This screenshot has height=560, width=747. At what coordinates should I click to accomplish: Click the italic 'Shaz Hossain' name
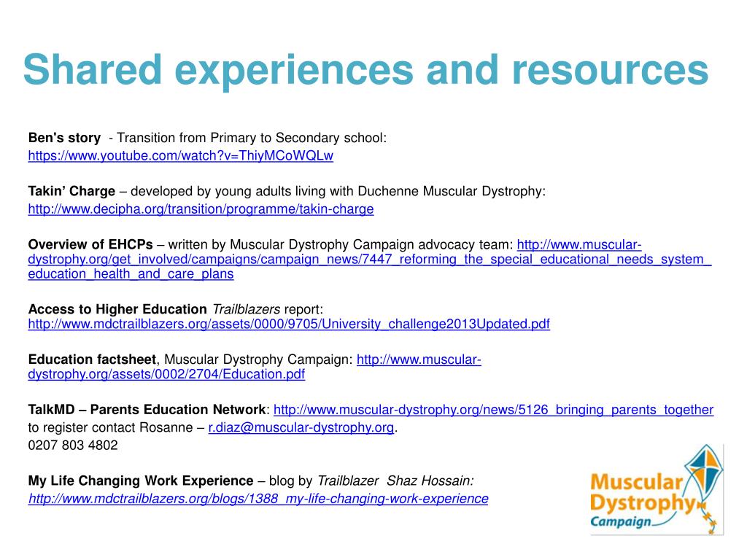430,481
